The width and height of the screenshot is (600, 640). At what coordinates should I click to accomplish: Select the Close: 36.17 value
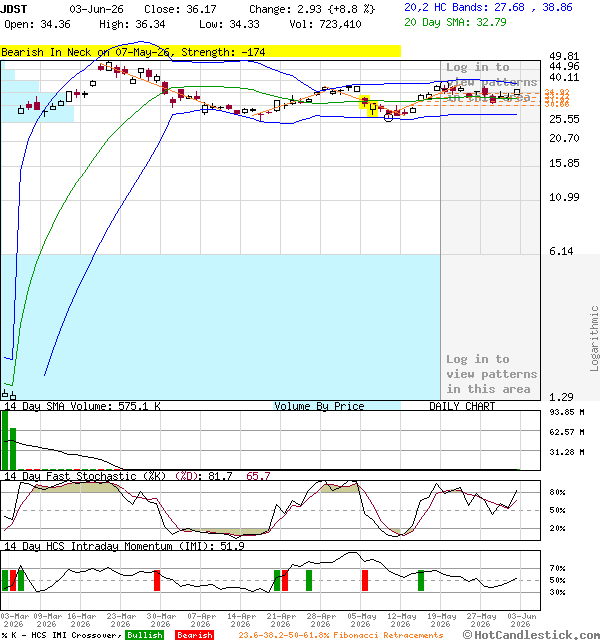point(180,9)
